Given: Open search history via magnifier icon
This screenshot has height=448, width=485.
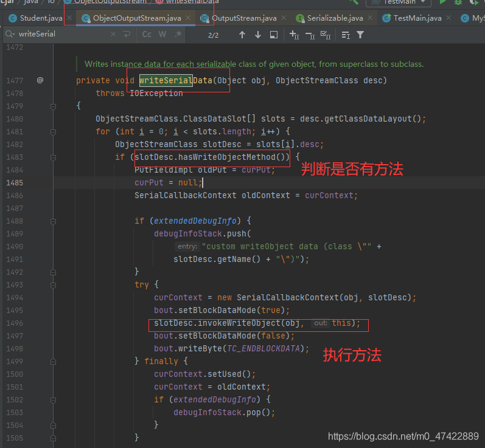Looking at the screenshot, I should click(x=10, y=34).
